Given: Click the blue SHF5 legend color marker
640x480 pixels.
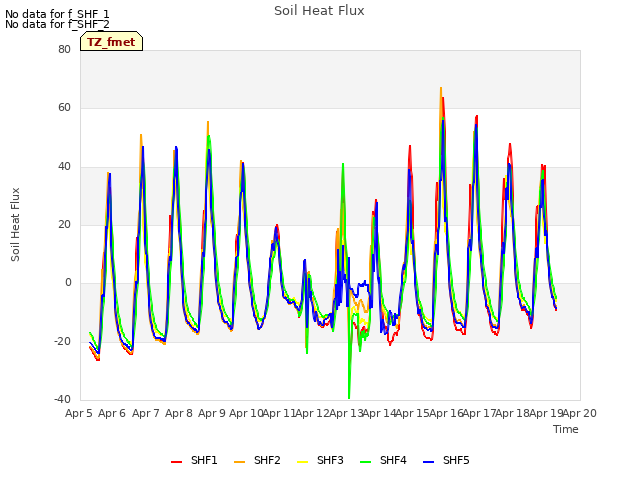Looking at the screenshot, I should (429, 462).
